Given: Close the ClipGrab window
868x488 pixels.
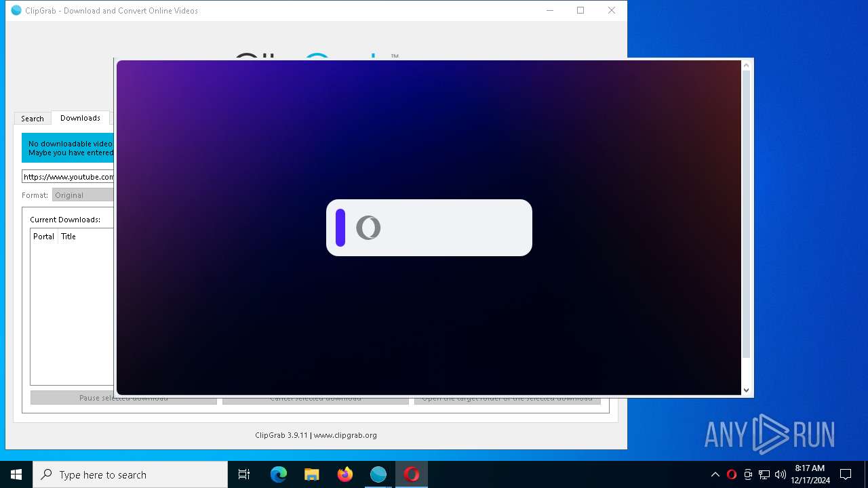Looking at the screenshot, I should coord(612,10).
